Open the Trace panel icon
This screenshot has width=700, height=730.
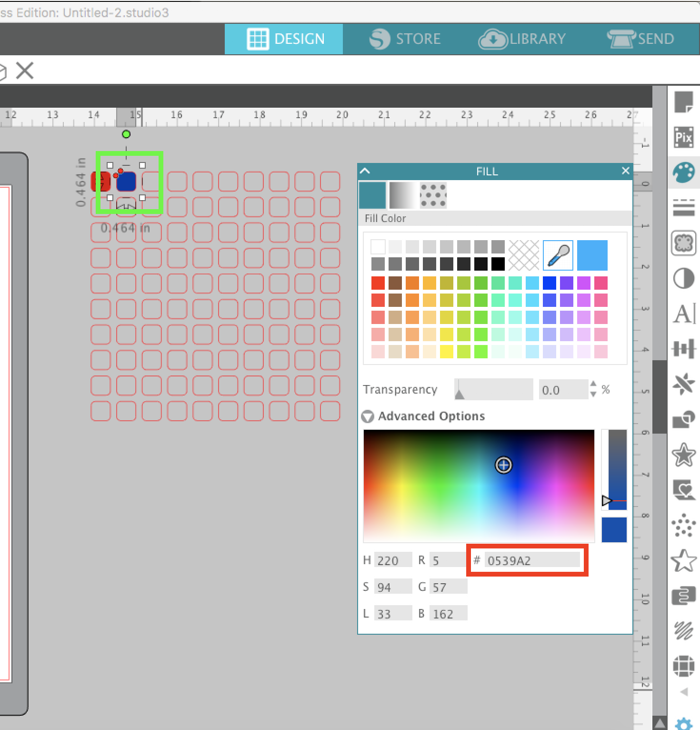click(x=683, y=243)
